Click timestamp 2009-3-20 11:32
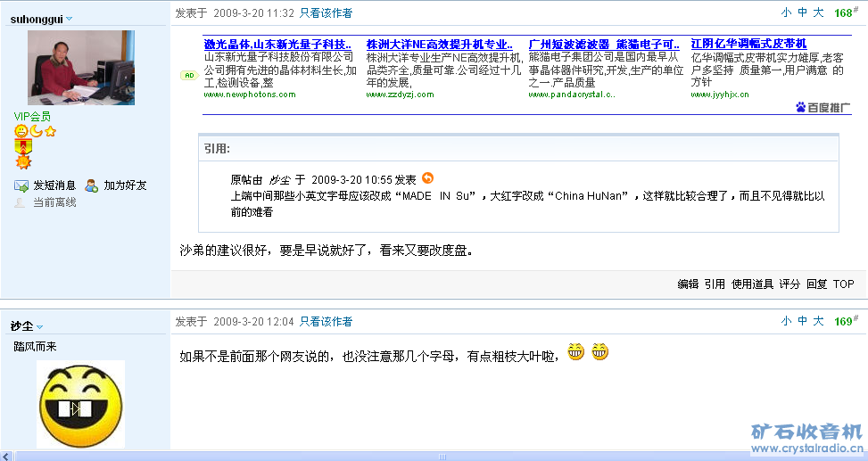The height and width of the screenshot is (461, 868). click(x=253, y=13)
